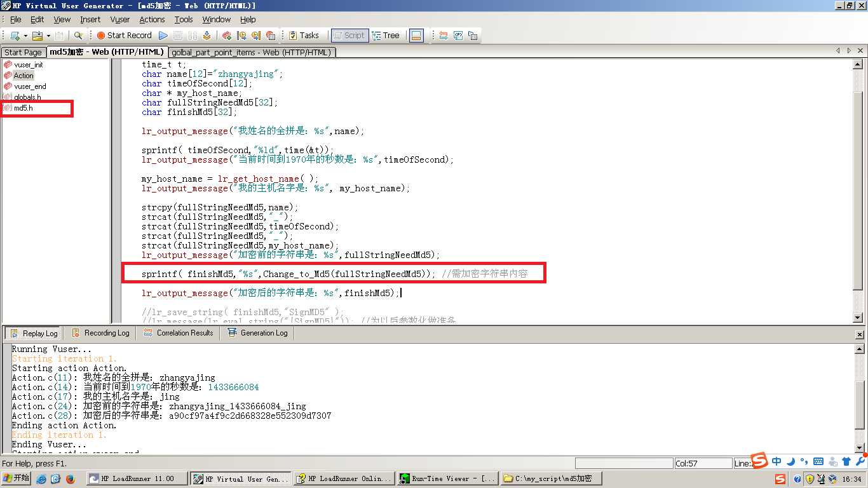This screenshot has width=868, height=488.
Task: Click the New Script toolbar icon
Action: (x=14, y=36)
